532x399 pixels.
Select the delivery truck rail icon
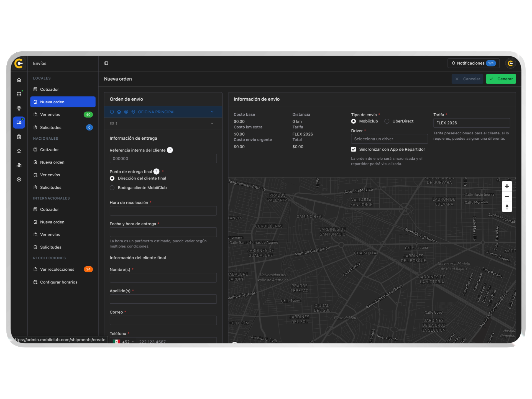tap(19, 122)
